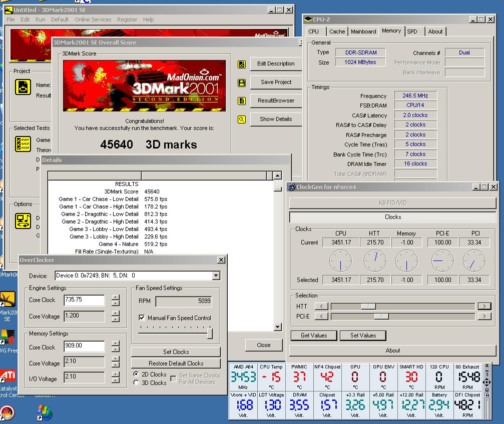Click Set Values in ClockGen
This screenshot has width=504, height=424.
363,335
